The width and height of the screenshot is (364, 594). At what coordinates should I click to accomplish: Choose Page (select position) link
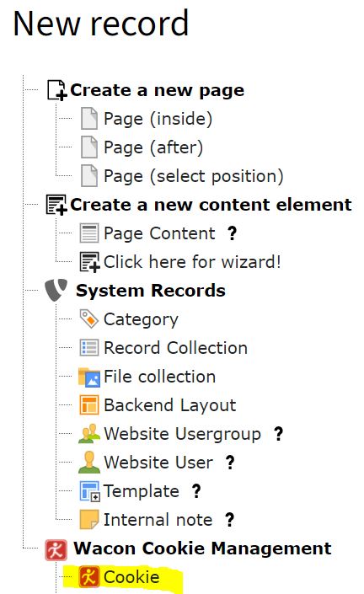pyautogui.click(x=194, y=177)
